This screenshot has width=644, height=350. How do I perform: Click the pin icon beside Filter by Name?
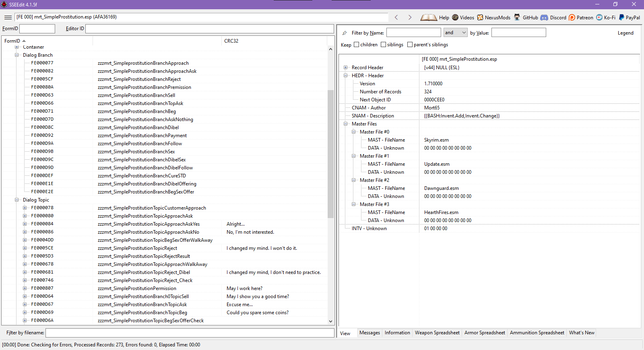(x=345, y=33)
